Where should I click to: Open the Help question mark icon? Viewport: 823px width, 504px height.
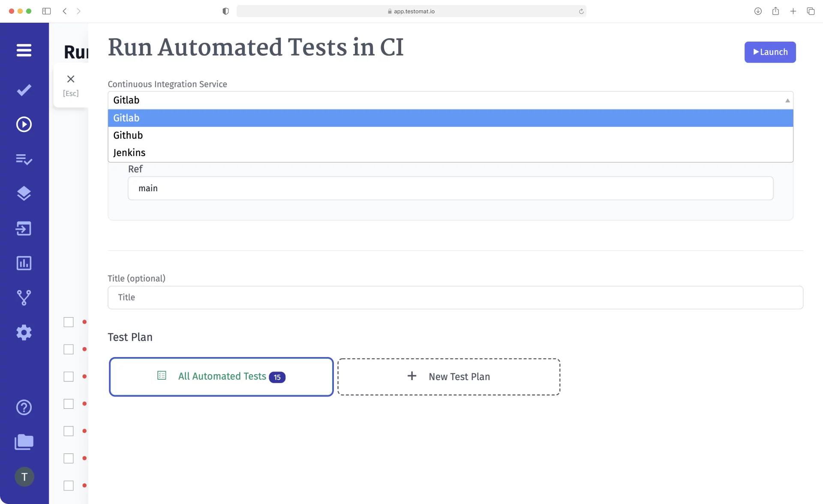pyautogui.click(x=24, y=407)
